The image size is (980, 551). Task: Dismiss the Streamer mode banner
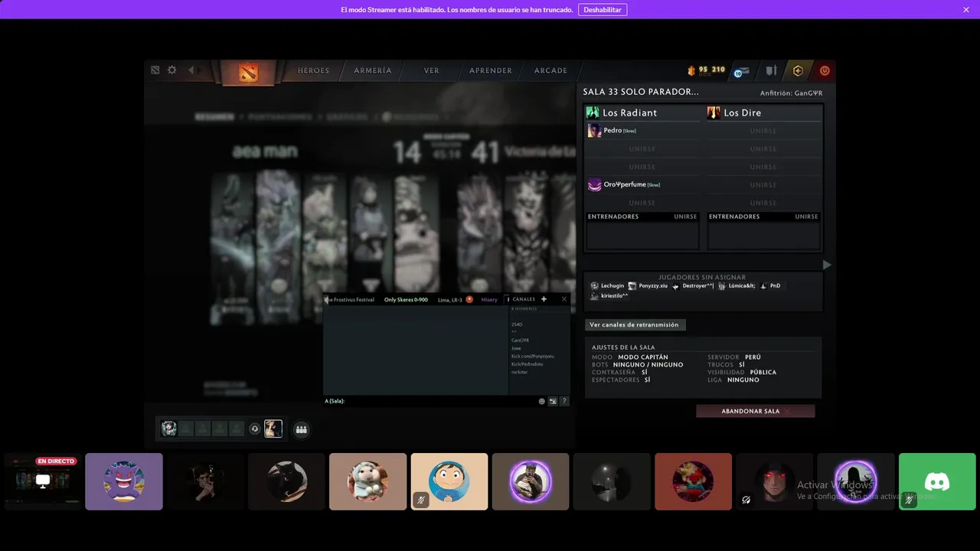click(966, 9)
